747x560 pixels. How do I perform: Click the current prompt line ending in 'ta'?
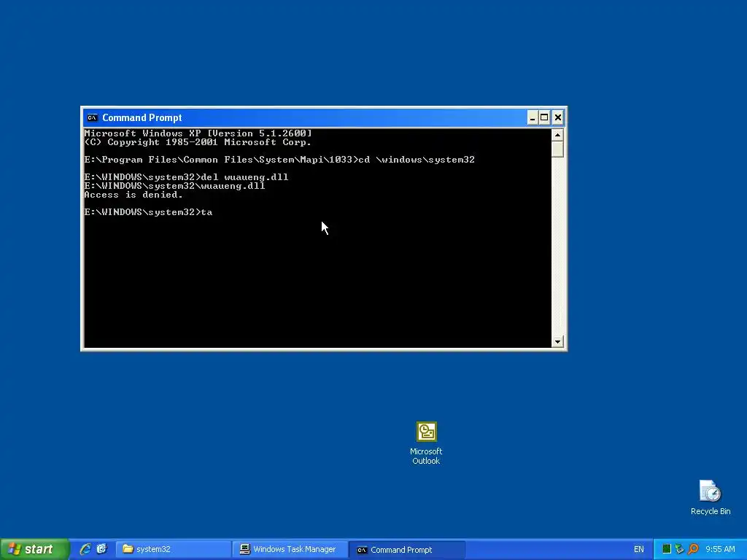click(148, 212)
